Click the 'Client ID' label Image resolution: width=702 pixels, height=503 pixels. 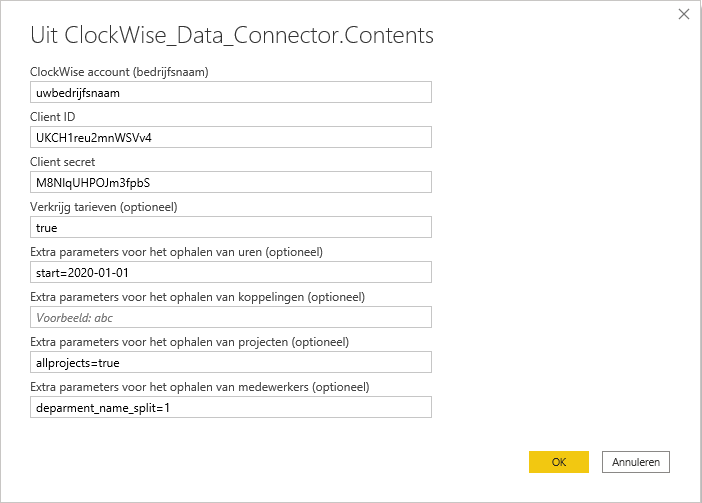pyautogui.click(x=52, y=117)
